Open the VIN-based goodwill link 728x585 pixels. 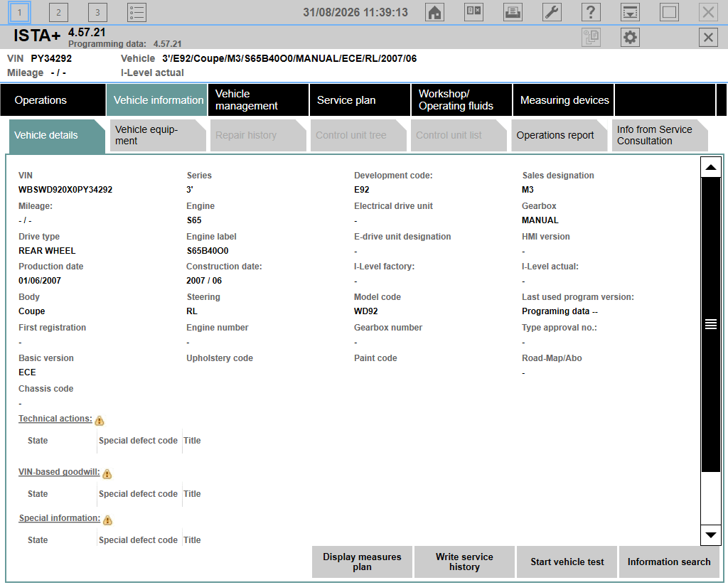point(59,472)
